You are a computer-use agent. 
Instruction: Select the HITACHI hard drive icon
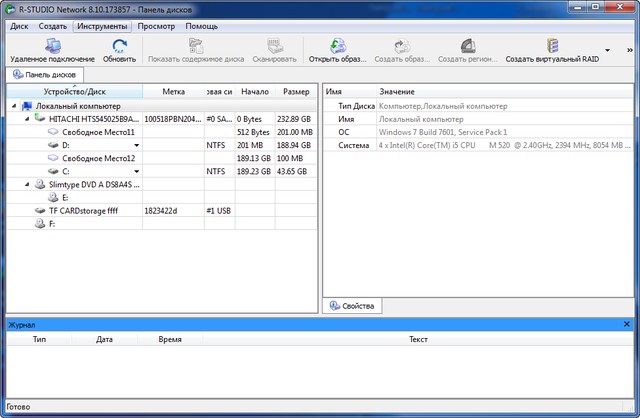pos(39,118)
